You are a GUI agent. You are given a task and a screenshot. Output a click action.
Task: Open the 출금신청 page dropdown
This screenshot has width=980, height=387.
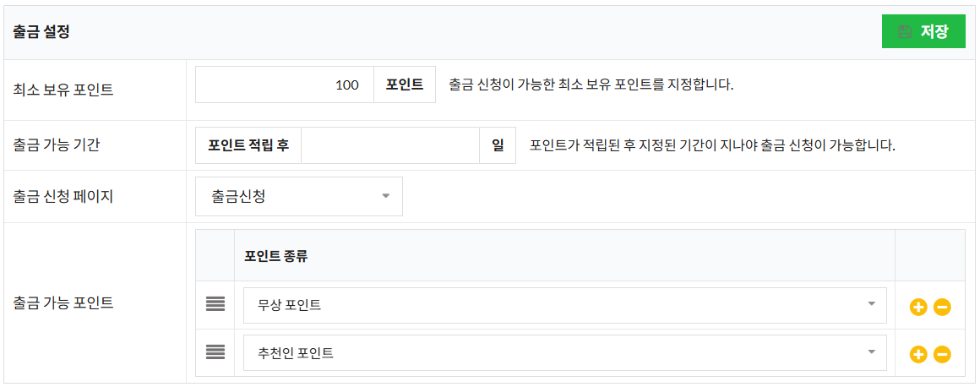[x=298, y=196]
